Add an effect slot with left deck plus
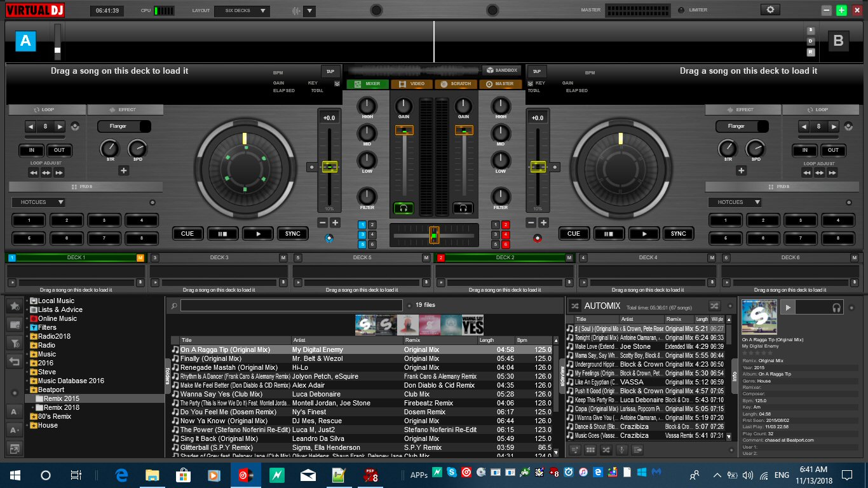The image size is (868, 488). tap(123, 170)
